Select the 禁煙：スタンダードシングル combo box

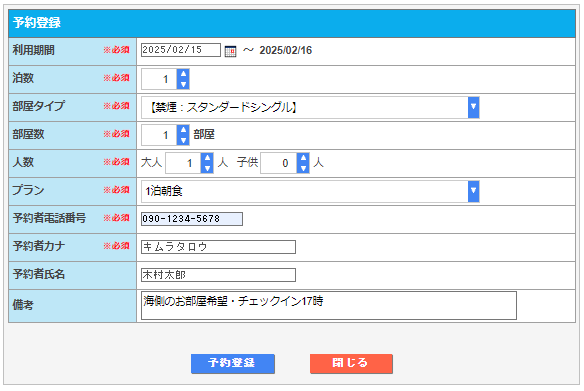coord(310,107)
